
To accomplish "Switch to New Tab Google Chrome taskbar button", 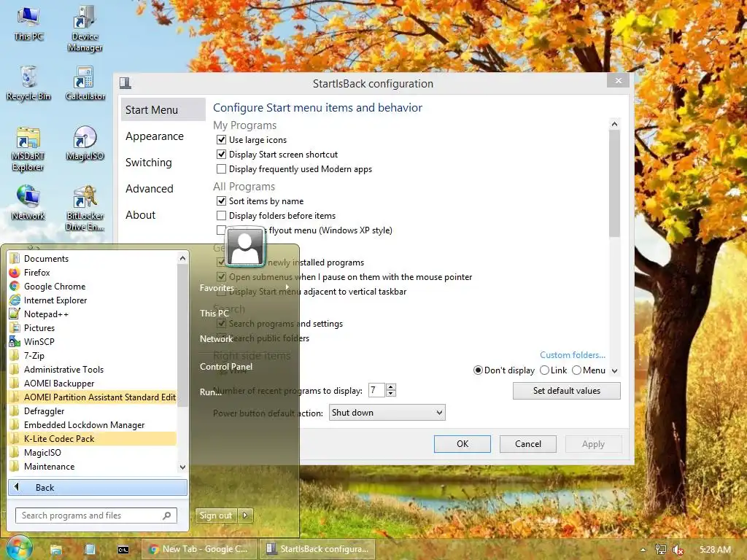I will 199,549.
